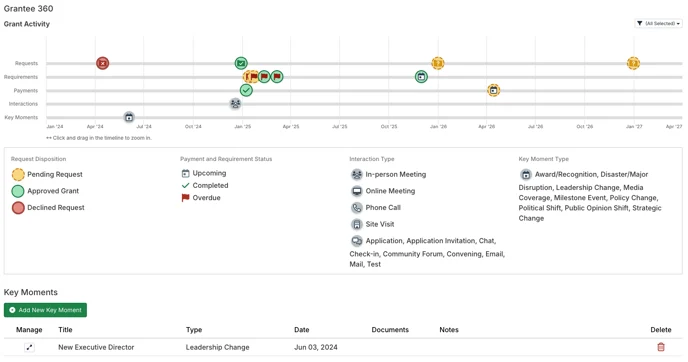Click the Documents column header

[390, 330]
